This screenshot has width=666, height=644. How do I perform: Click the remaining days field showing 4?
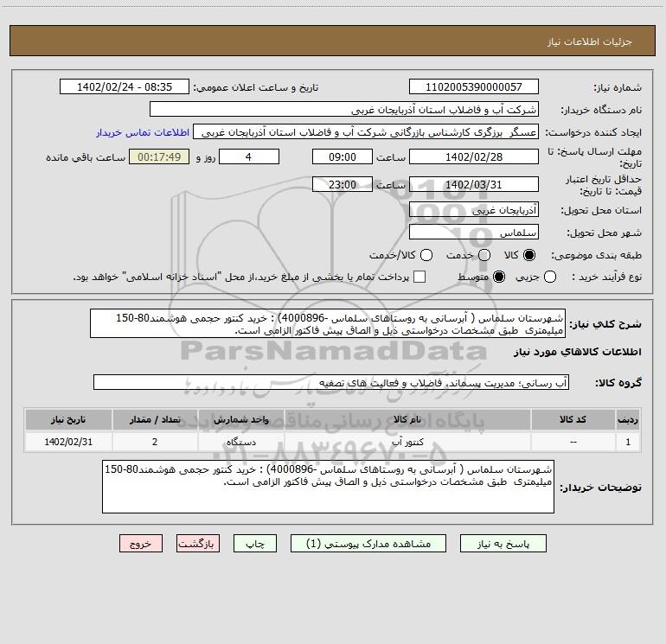point(249,156)
